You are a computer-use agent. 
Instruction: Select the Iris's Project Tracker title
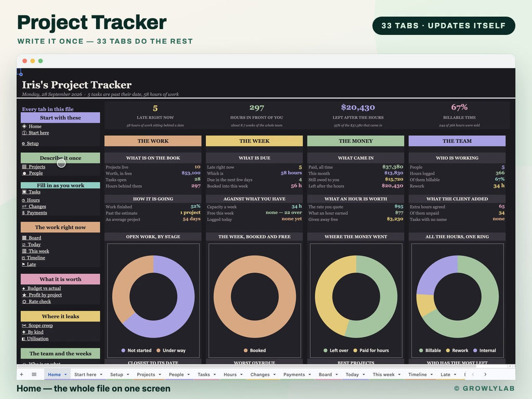coord(77,85)
